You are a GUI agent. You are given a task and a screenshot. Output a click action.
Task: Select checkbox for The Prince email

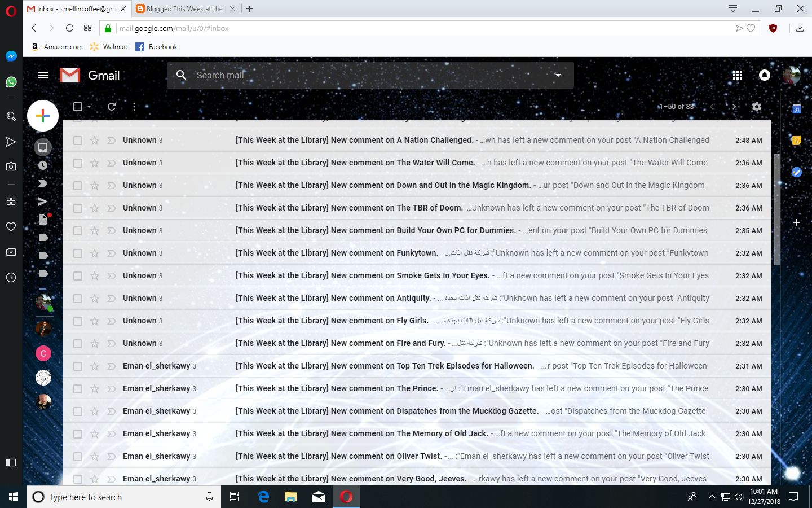coord(78,389)
